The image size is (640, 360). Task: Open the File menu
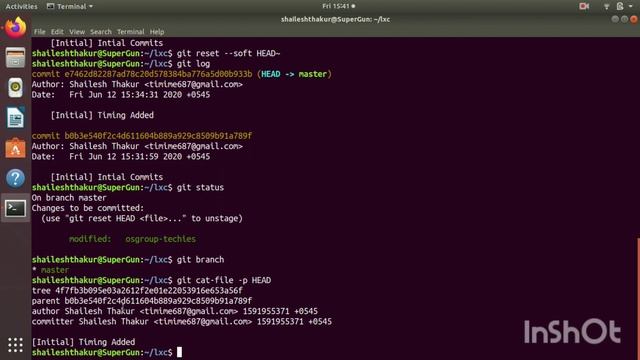click(x=40, y=32)
